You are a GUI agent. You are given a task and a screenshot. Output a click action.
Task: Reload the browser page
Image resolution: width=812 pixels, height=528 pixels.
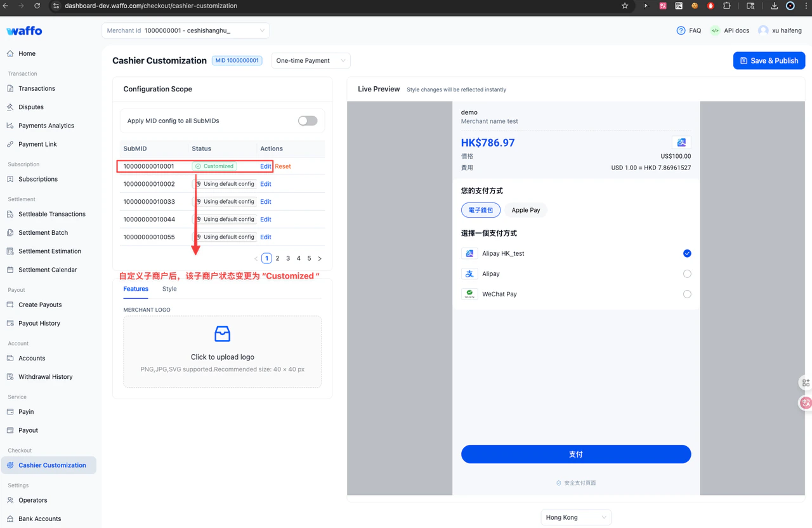point(37,6)
